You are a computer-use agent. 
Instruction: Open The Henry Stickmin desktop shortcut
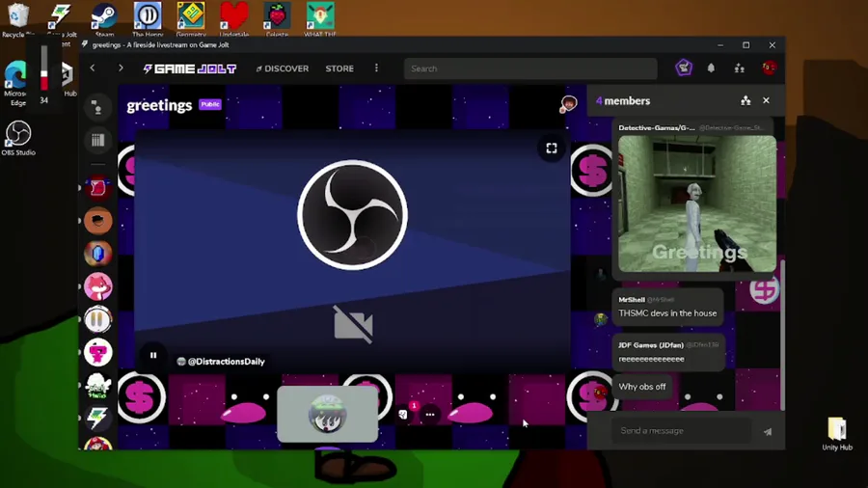pos(148,19)
